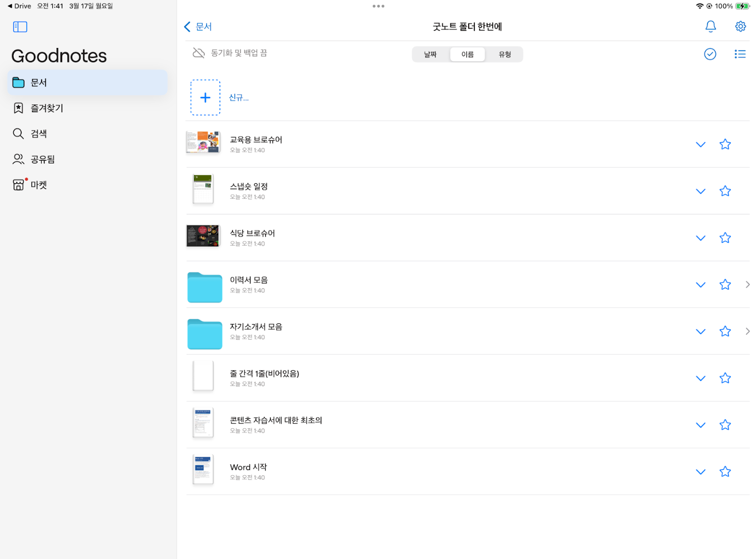Image resolution: width=756 pixels, height=559 pixels.
Task: Open 이력서 모음 folder via right arrow
Action: [x=748, y=285]
